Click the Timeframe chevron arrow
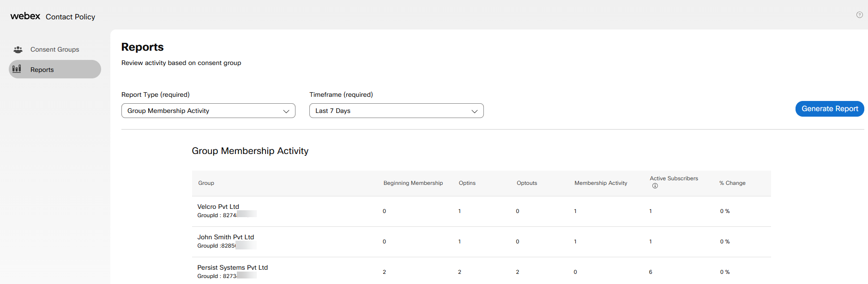 pyautogui.click(x=474, y=111)
